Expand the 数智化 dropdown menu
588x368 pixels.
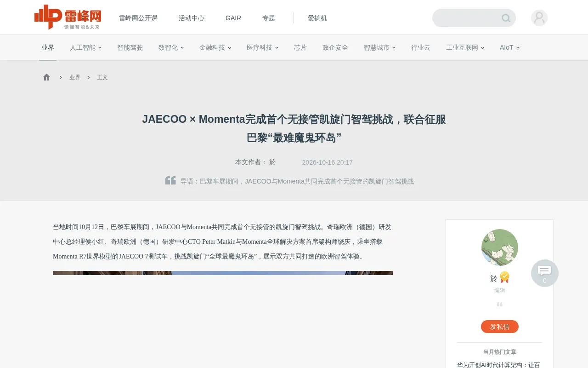171,47
